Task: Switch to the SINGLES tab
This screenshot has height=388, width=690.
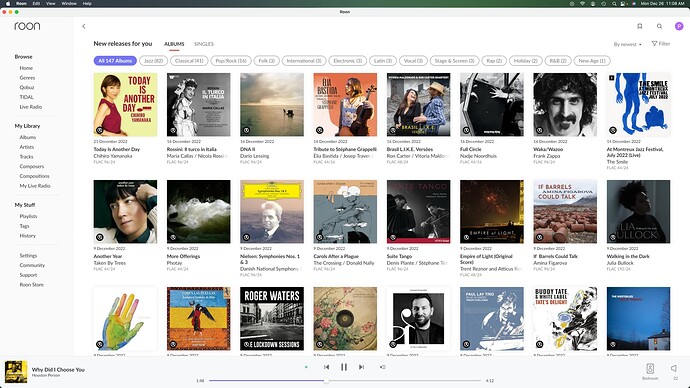Action: tap(204, 44)
